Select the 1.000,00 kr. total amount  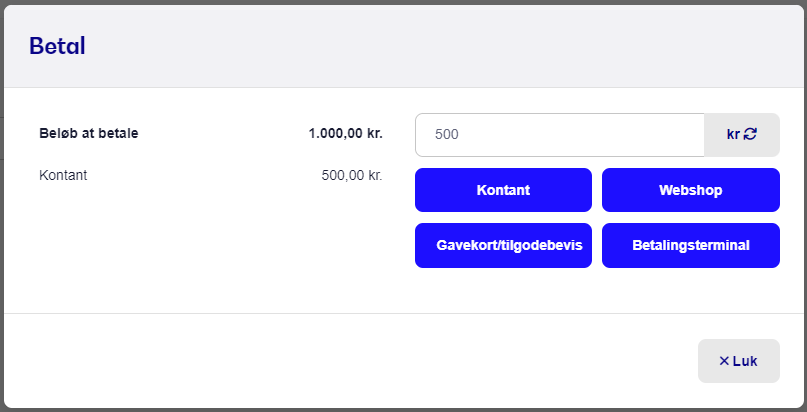point(345,133)
